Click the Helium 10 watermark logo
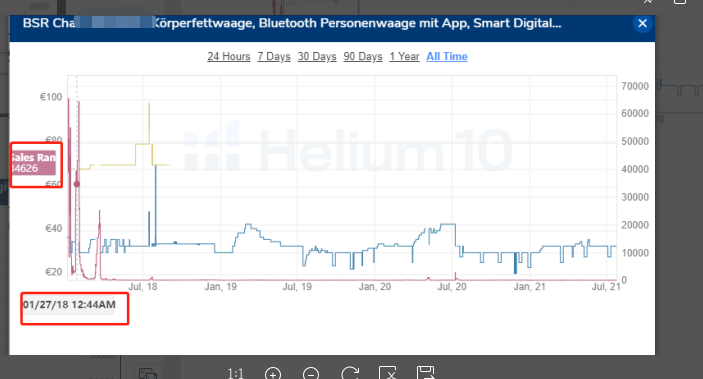The height and width of the screenshot is (379, 703). click(x=347, y=148)
